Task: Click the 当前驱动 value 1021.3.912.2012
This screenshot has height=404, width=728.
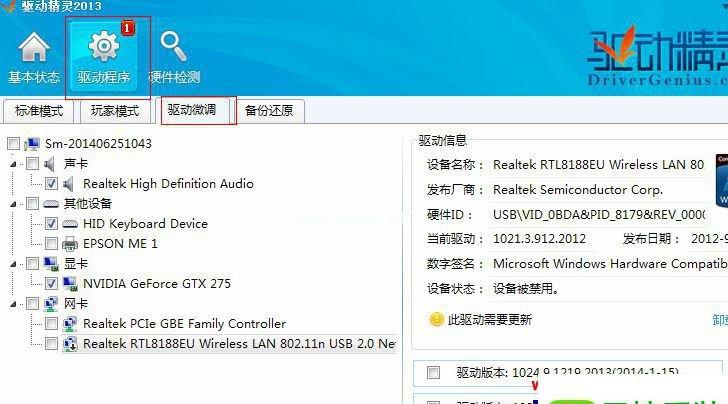Action: [x=539, y=239]
